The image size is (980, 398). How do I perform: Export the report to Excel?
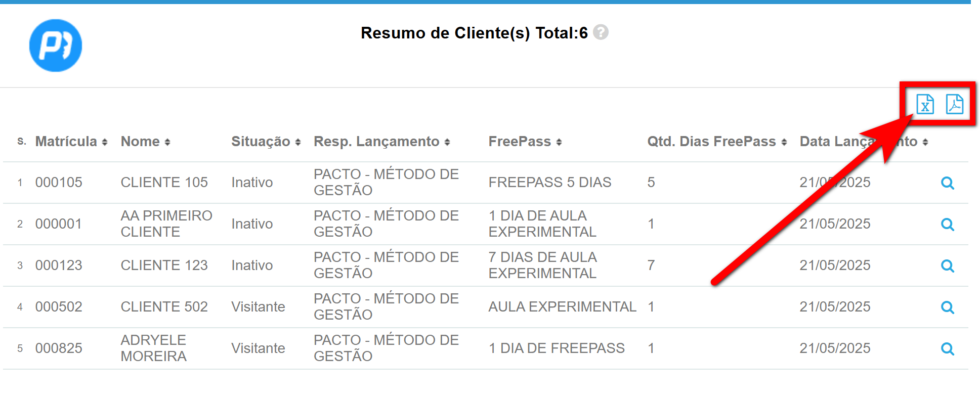[x=925, y=105]
